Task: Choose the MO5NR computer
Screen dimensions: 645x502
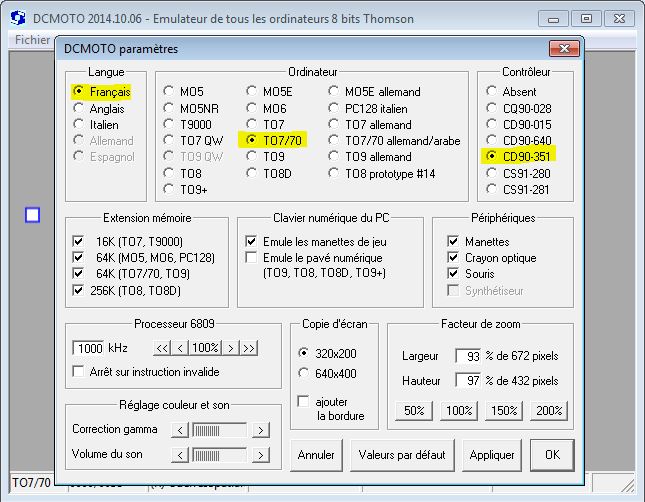Action: [x=191, y=109]
